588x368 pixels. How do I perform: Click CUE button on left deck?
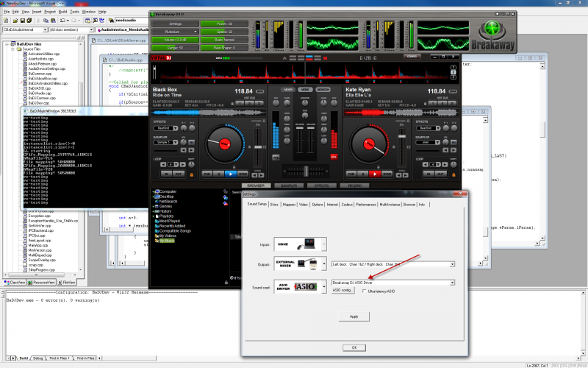[x=207, y=174]
